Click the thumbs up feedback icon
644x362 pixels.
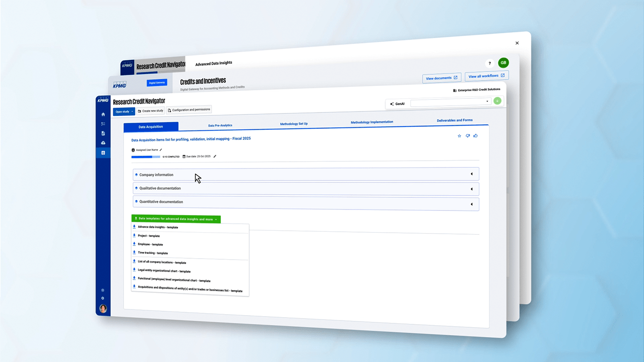pos(476,136)
